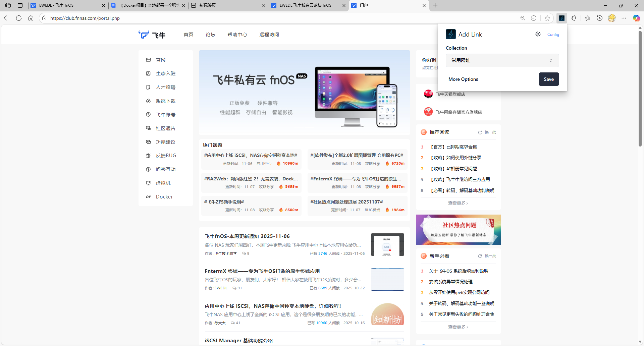
Task: Open the 飞牛私有云 fnOS banner image
Action: pos(305,93)
